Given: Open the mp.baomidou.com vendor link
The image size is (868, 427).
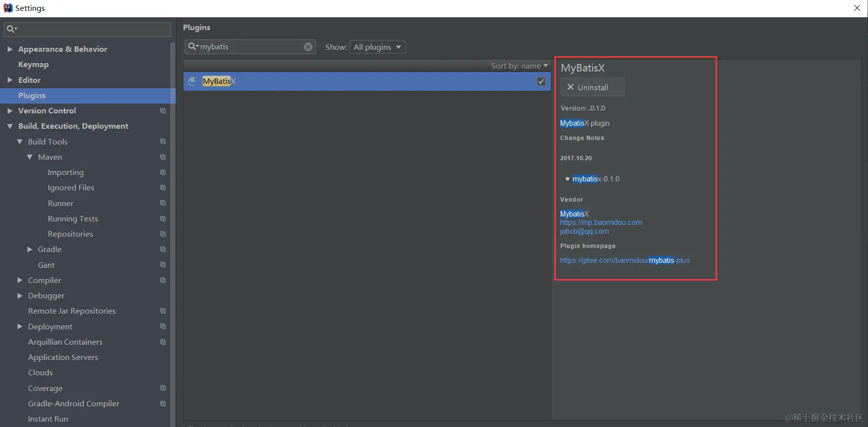Looking at the screenshot, I should (x=601, y=222).
